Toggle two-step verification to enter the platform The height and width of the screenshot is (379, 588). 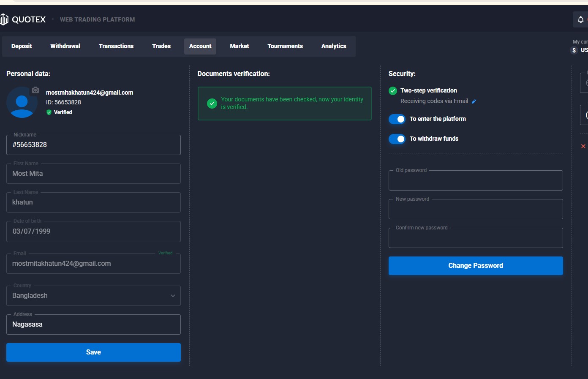[397, 119]
